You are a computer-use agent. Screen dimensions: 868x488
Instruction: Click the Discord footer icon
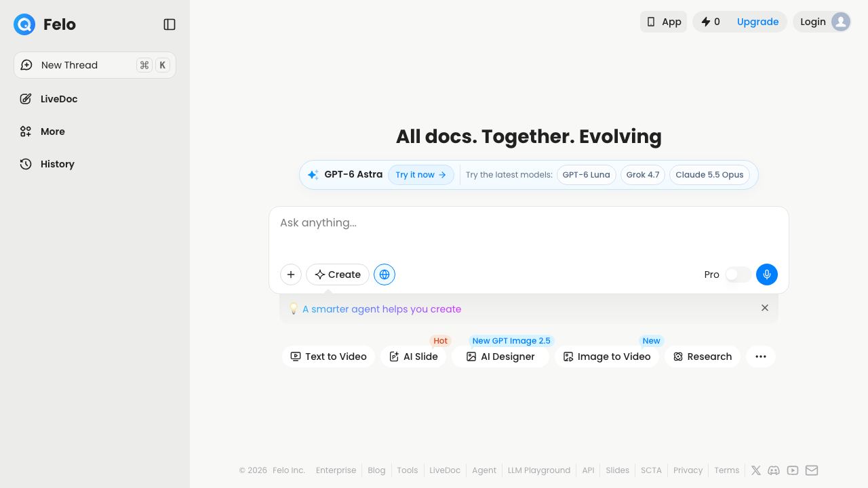pos(774,470)
